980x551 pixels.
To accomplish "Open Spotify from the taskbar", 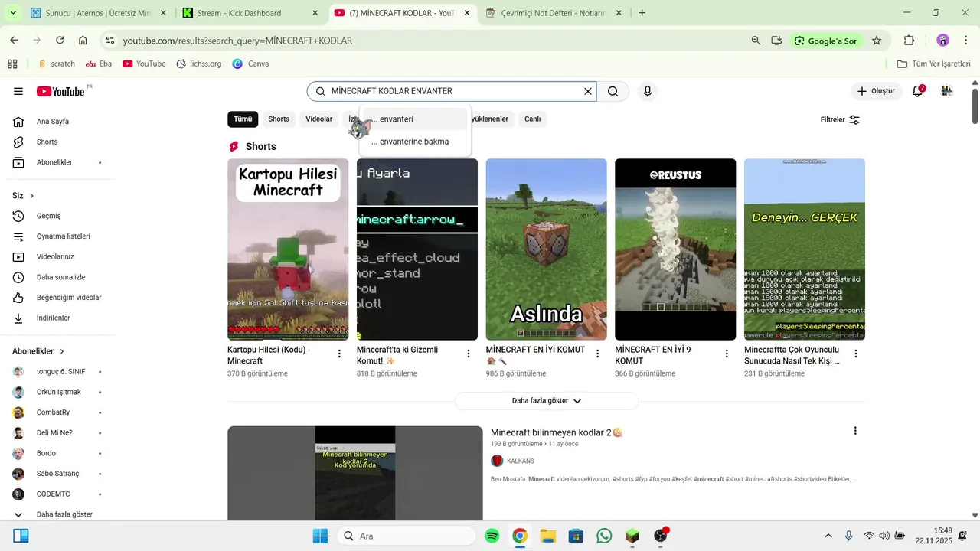I will pyautogui.click(x=492, y=536).
